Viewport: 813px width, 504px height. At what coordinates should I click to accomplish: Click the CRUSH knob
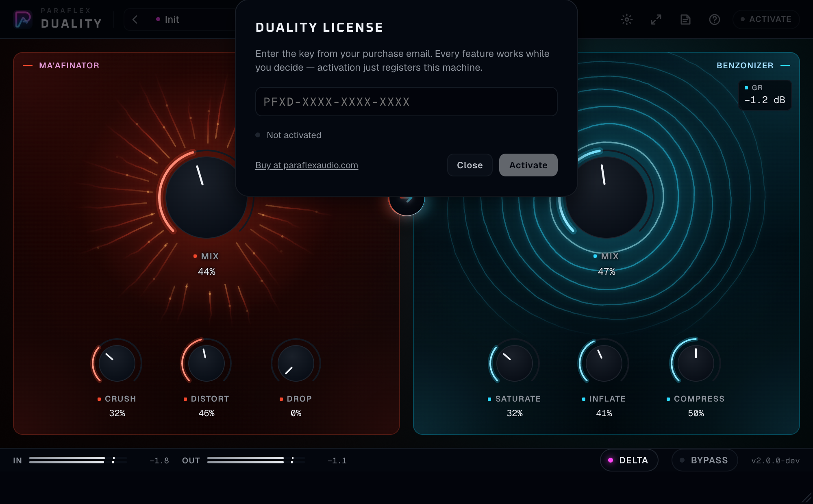117,363
